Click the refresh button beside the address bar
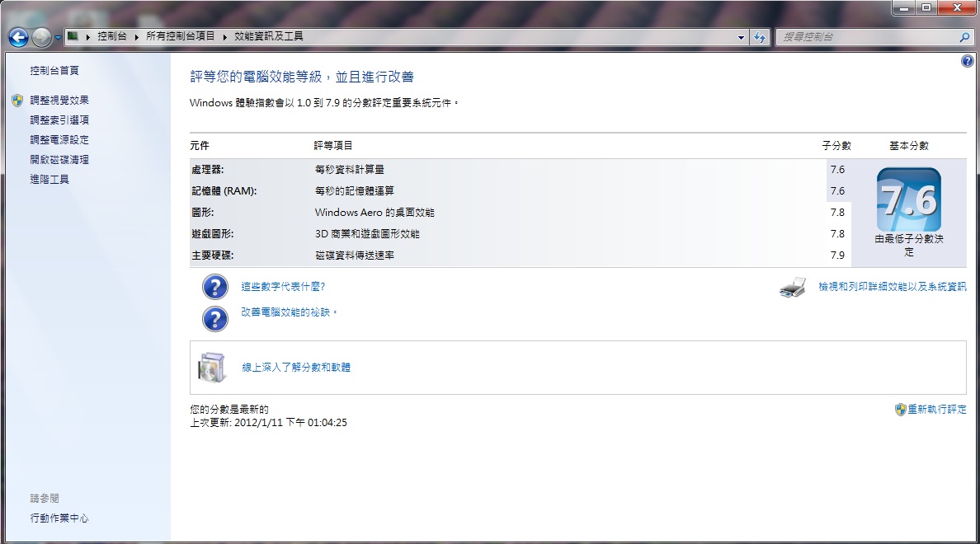This screenshot has width=980, height=544. [760, 37]
